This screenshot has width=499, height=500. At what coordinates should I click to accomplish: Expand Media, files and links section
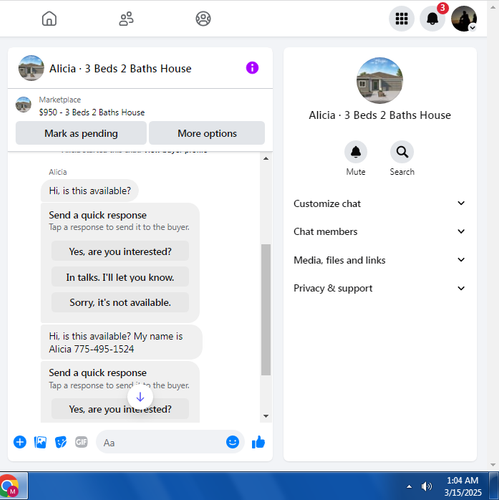(379, 260)
